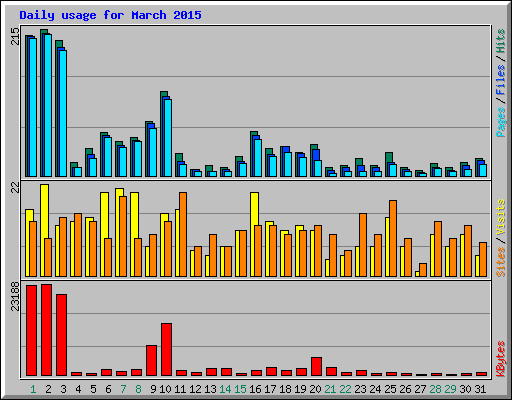The image size is (512, 400).
Task: Click the red KBytes bar for day 2
Action: tap(46, 330)
